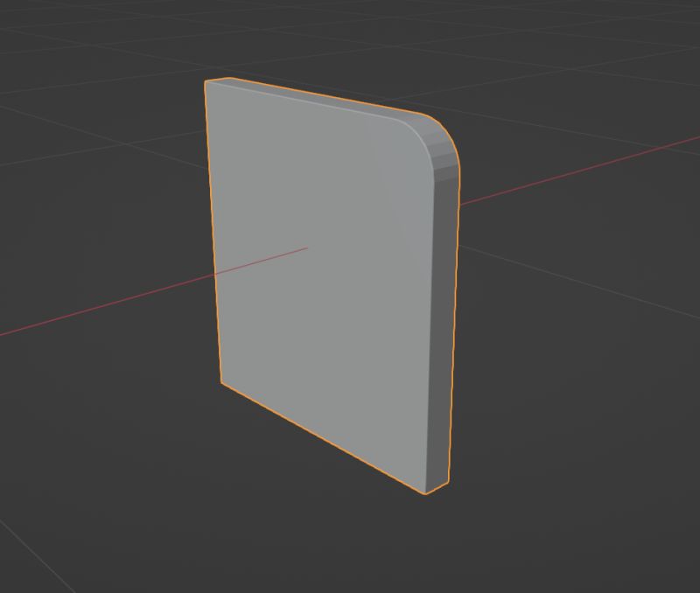This screenshot has width=700, height=593.
Task: Click the darker right side face of the plane
Action: pos(442,306)
